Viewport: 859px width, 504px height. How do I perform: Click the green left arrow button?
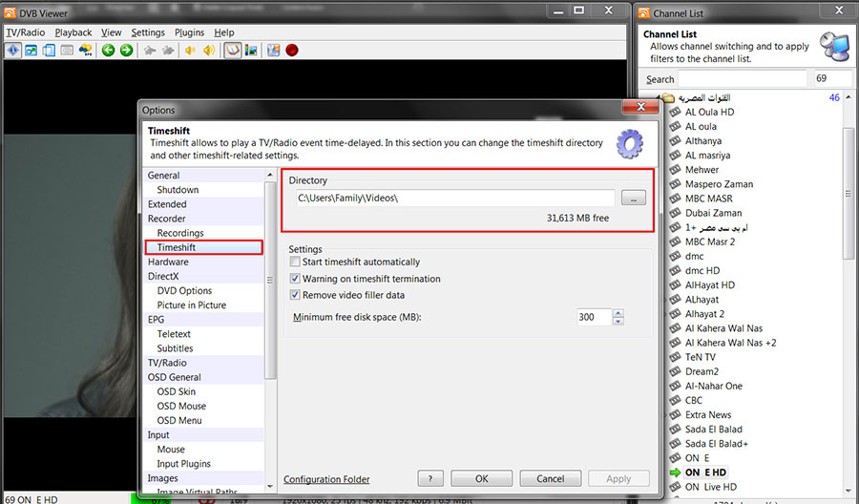(x=109, y=51)
